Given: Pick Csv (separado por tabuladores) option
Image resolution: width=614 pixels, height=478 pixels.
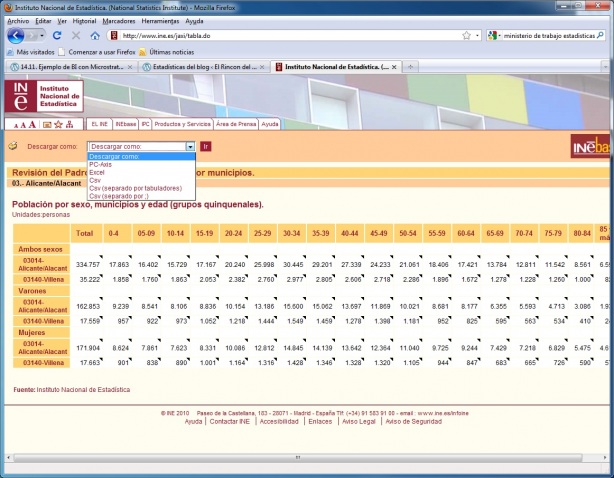Looking at the screenshot, I should [x=135, y=188].
